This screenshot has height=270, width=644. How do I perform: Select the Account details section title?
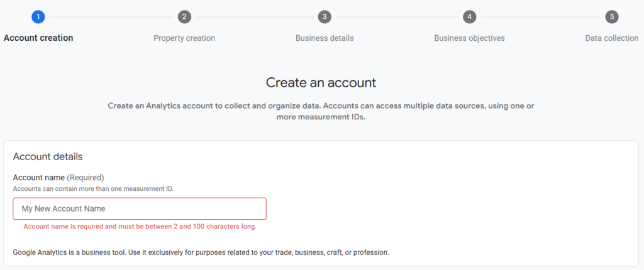(48, 157)
